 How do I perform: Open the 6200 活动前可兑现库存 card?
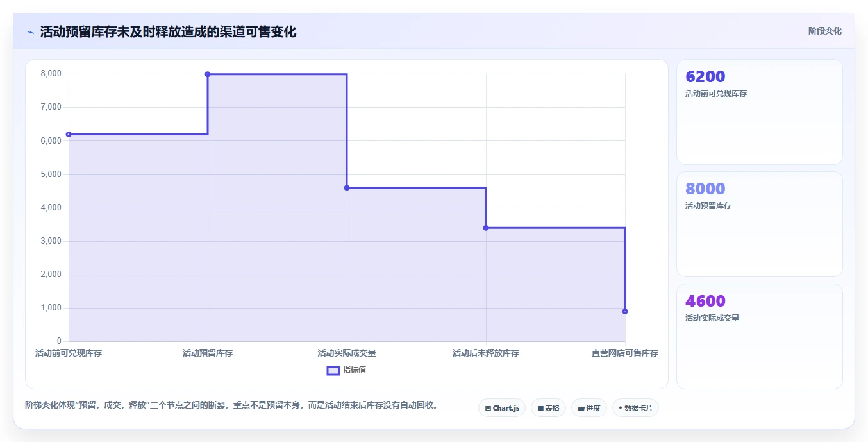759,112
